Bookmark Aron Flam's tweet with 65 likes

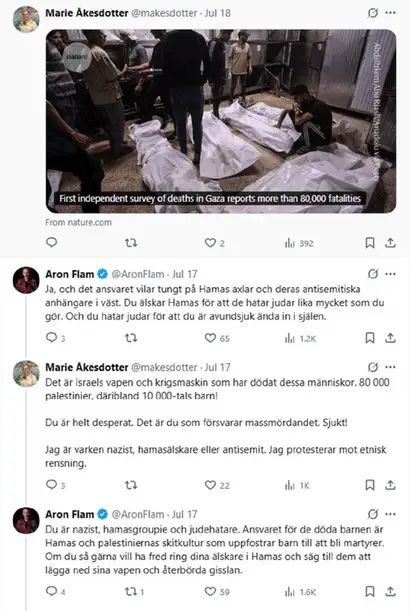[369, 338]
